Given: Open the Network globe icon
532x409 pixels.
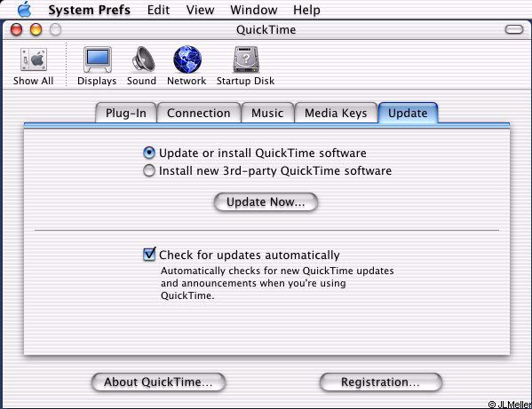Looking at the screenshot, I should click(187, 59).
